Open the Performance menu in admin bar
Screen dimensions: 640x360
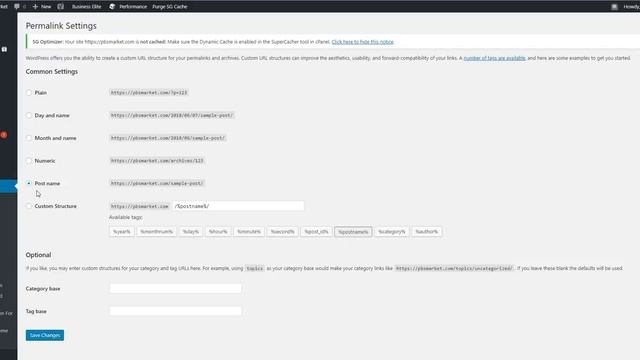tap(133, 7)
